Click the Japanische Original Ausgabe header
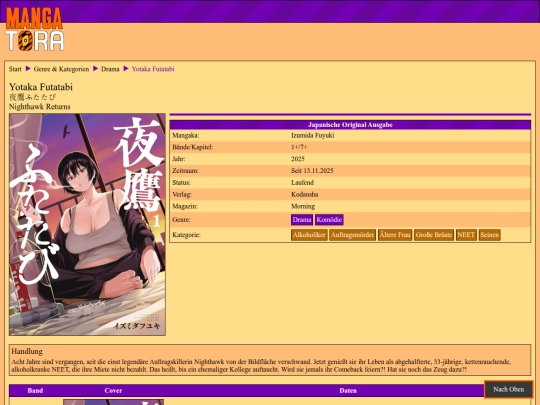The height and width of the screenshot is (405, 540). (x=350, y=125)
